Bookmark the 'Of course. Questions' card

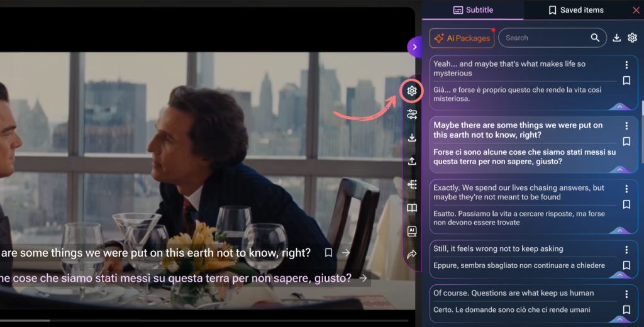click(626, 310)
